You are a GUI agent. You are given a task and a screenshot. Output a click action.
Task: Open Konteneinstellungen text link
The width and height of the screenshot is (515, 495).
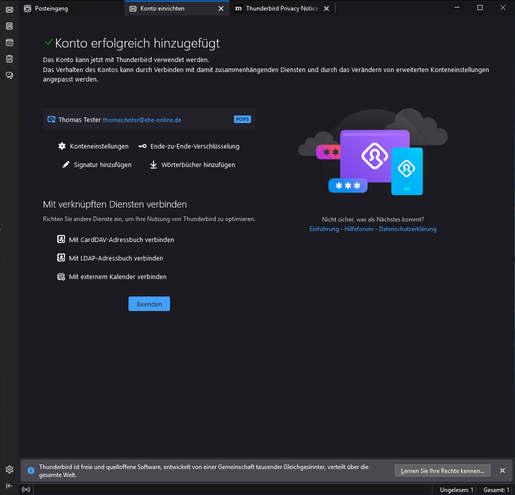(x=99, y=146)
